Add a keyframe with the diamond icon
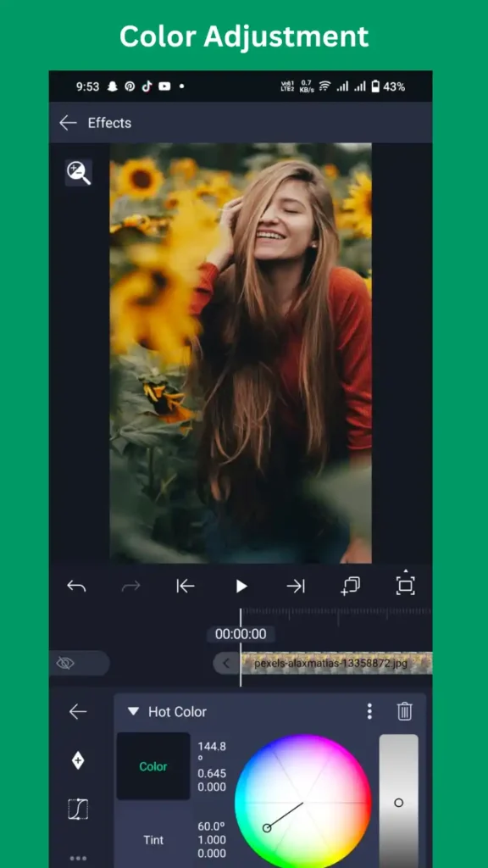 coord(78,760)
